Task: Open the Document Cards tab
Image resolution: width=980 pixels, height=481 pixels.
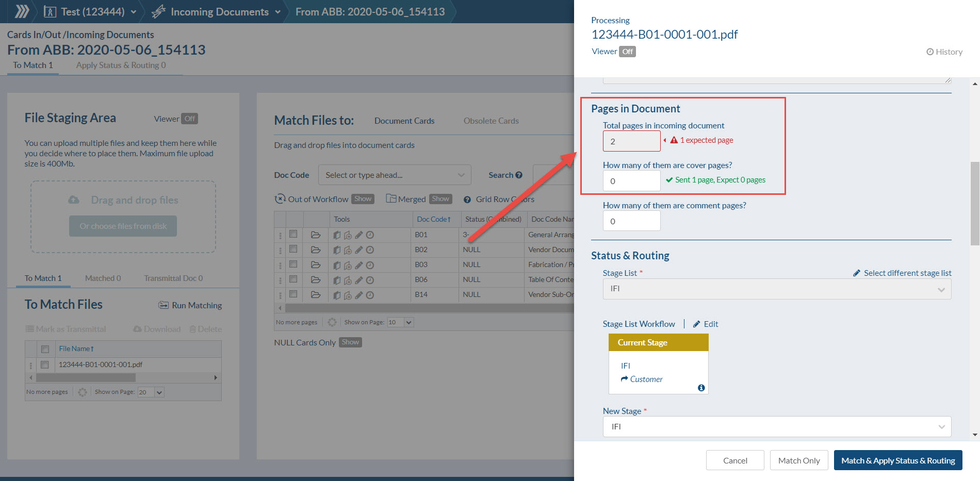Action: tap(404, 121)
